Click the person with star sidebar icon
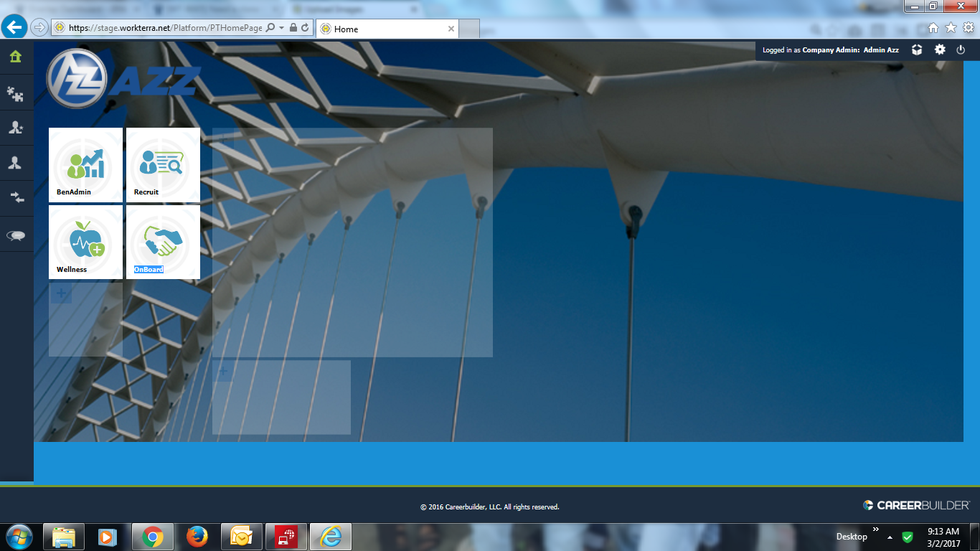Screen dimensions: 980x551 click(x=16, y=128)
